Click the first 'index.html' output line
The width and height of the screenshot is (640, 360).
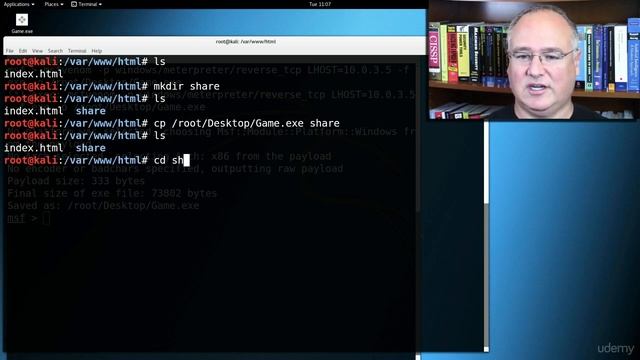33,74
